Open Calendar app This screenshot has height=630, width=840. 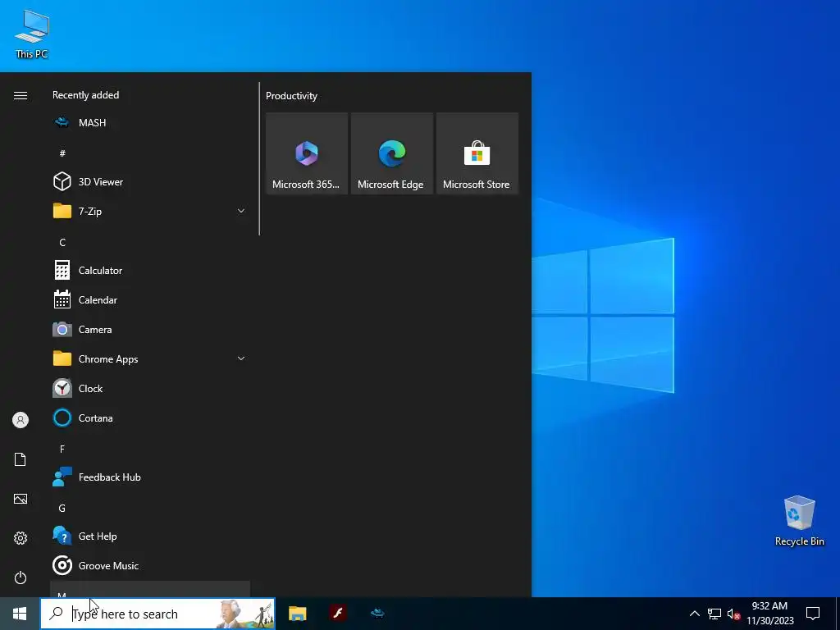[x=150, y=300]
